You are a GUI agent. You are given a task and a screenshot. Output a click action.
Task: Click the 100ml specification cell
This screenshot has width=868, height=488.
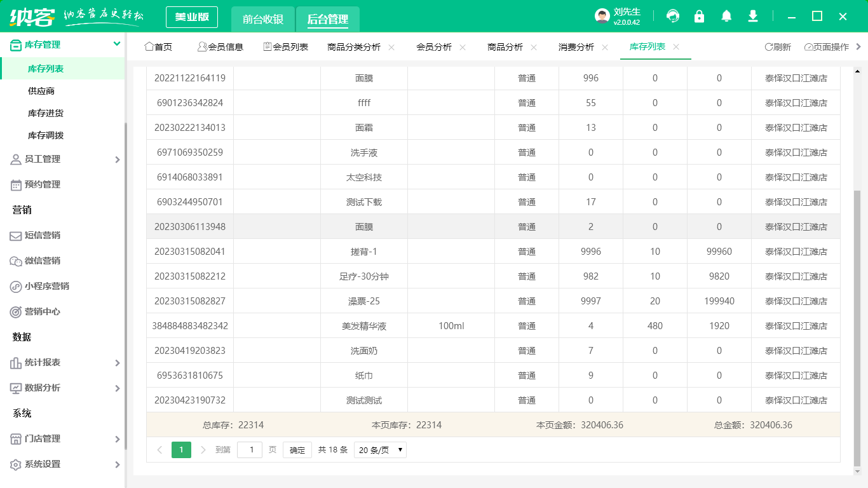pyautogui.click(x=451, y=326)
